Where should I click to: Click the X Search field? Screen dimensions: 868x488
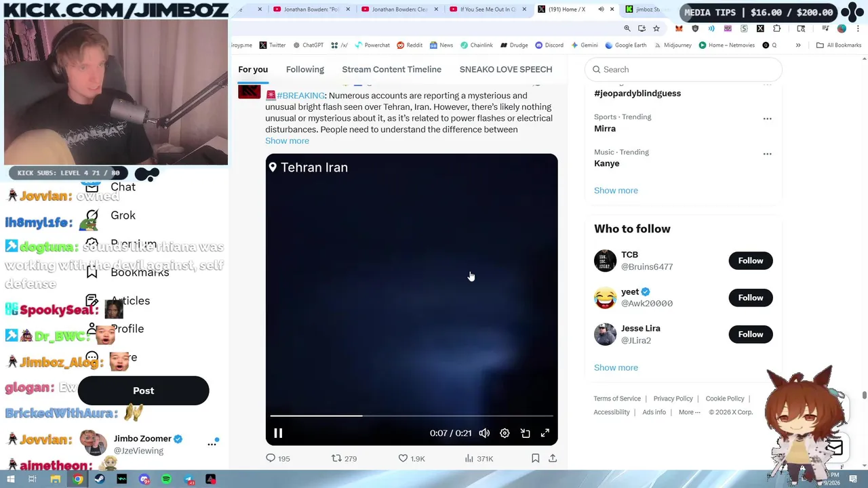(x=683, y=69)
